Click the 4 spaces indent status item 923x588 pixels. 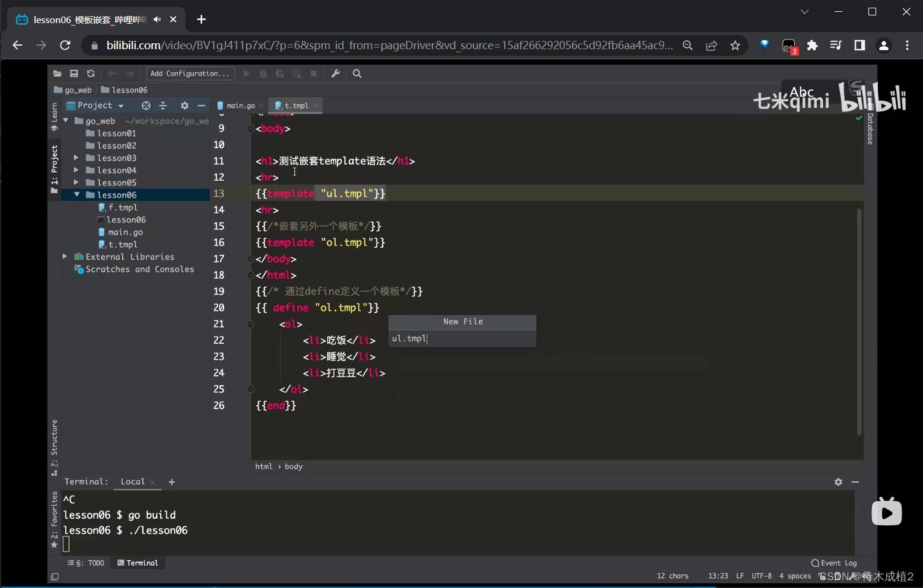[x=795, y=576]
